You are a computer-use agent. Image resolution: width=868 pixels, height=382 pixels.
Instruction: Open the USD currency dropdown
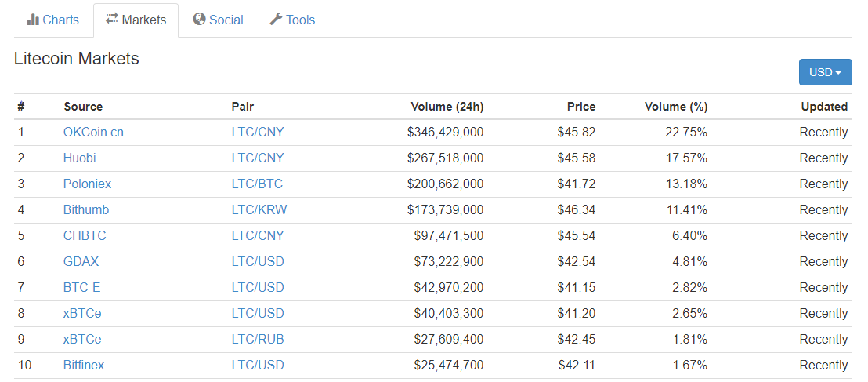825,72
